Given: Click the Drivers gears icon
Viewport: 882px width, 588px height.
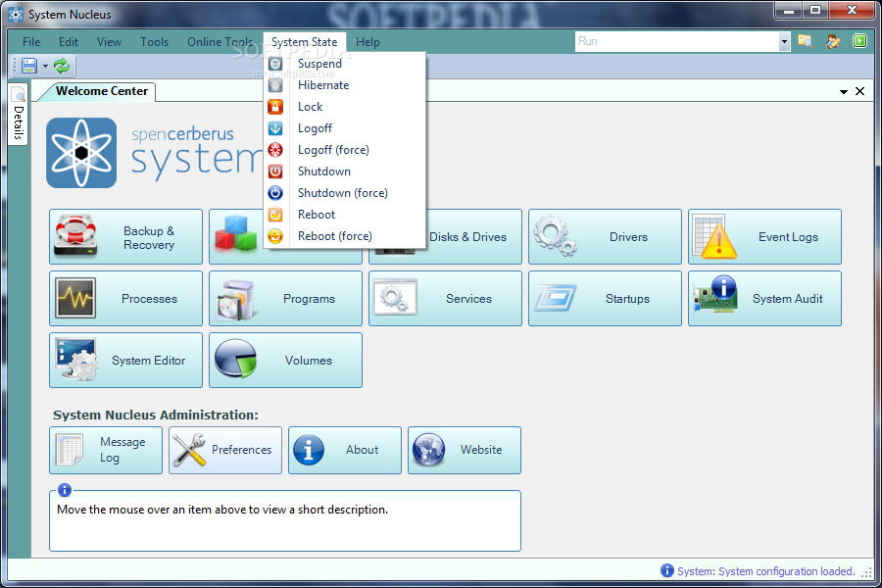Looking at the screenshot, I should [555, 235].
